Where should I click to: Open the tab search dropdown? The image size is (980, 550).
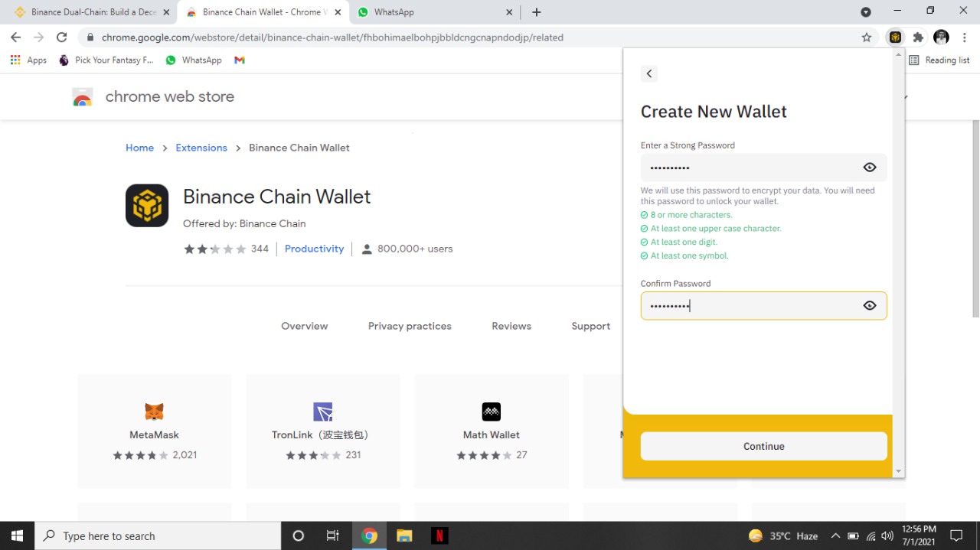click(x=866, y=12)
